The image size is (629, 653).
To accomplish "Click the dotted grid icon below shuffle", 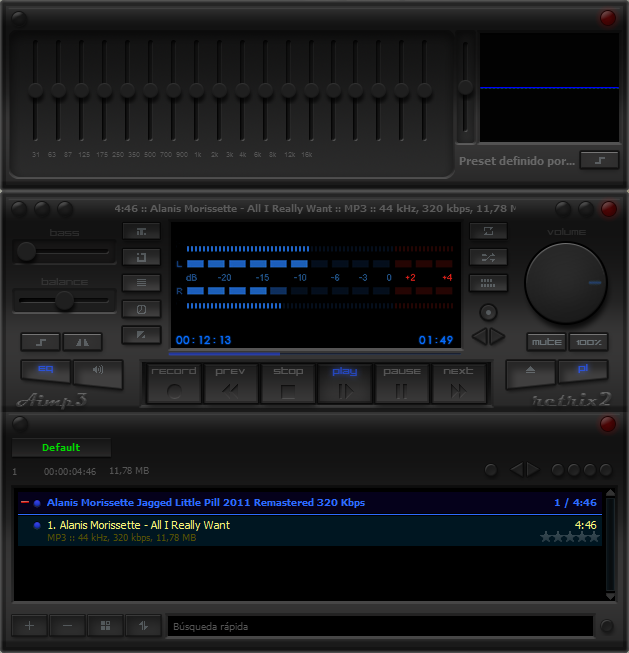I will (488, 283).
